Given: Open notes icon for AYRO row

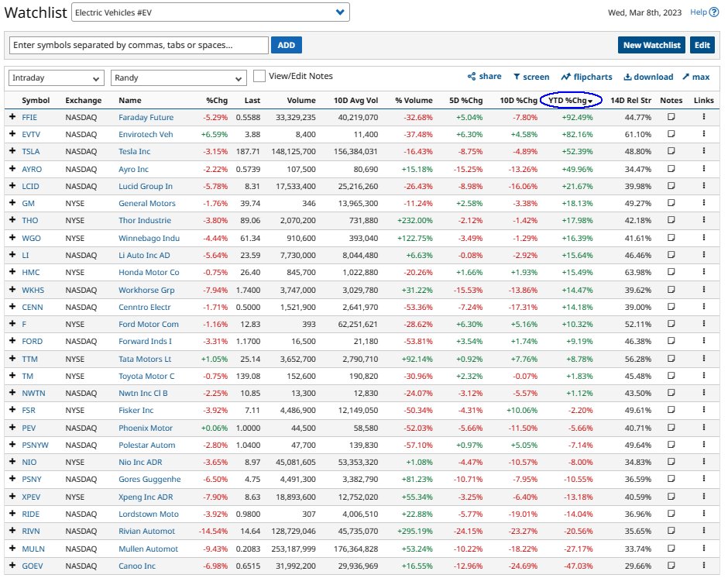Looking at the screenshot, I should [x=671, y=169].
